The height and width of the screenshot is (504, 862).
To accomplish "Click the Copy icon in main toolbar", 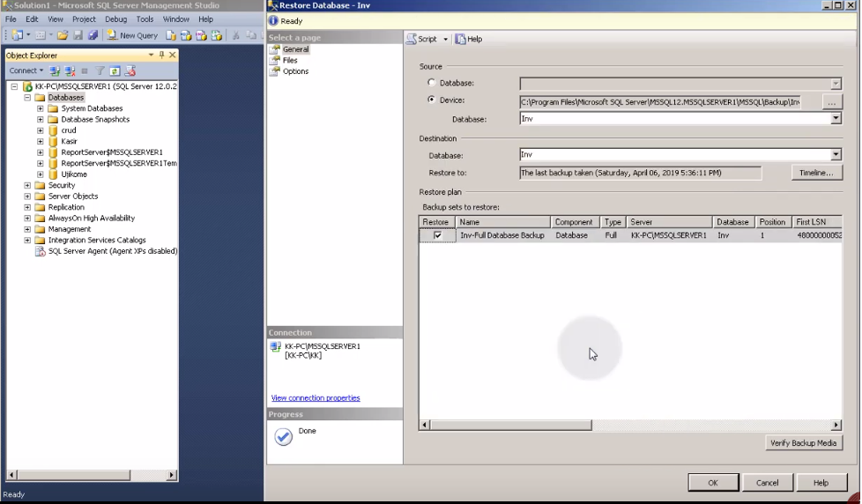I will 251,35.
